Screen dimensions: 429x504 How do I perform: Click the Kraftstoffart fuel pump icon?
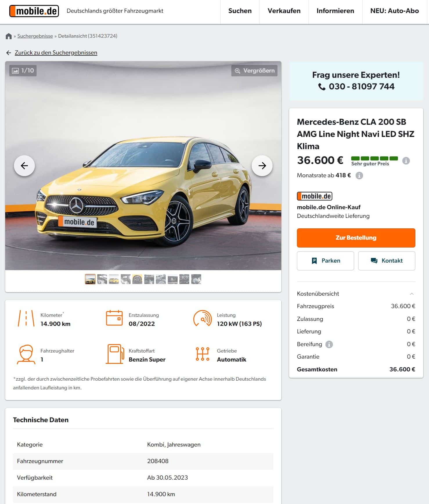(114, 354)
